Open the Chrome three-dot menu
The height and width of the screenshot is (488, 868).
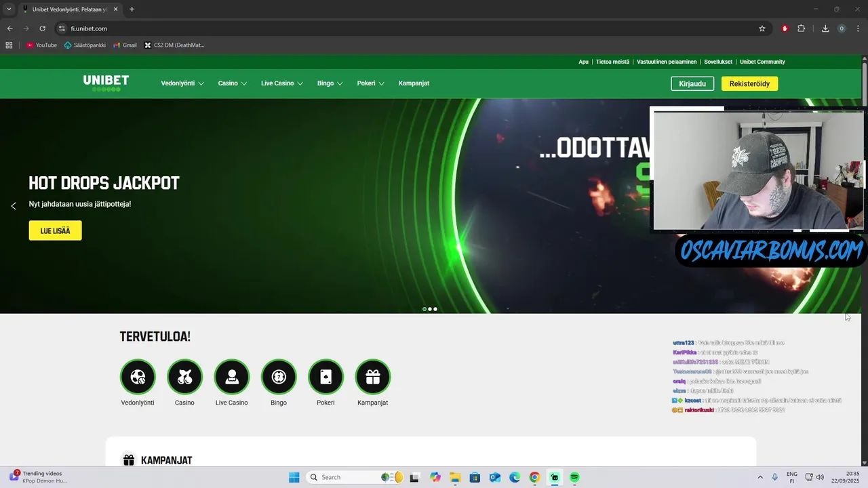coord(858,28)
